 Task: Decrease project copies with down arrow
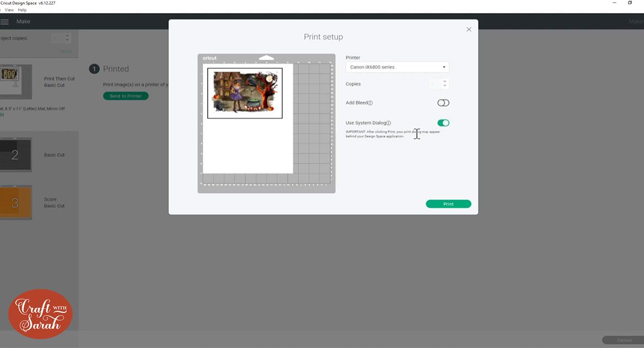pyautogui.click(x=67, y=41)
